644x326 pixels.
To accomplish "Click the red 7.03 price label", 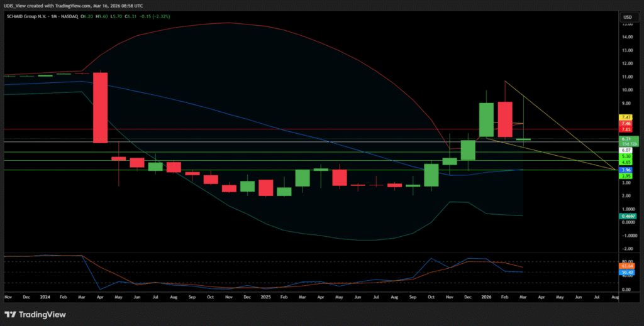I will point(626,129).
